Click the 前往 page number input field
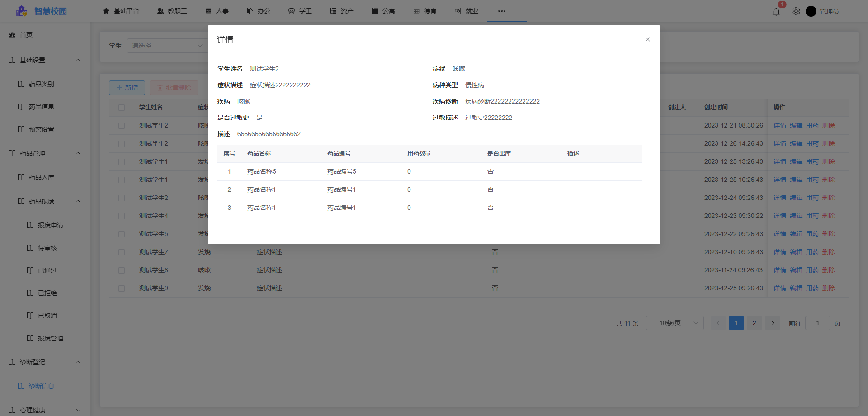868x416 pixels. coord(817,323)
